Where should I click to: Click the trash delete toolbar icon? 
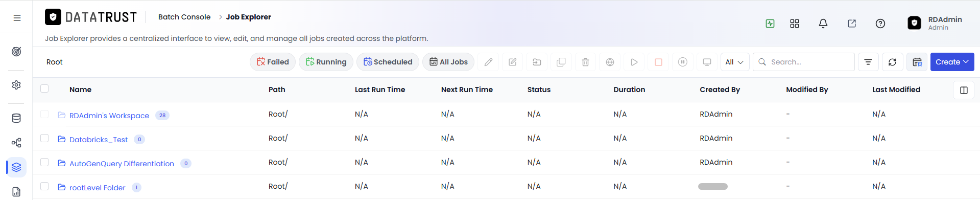point(586,62)
